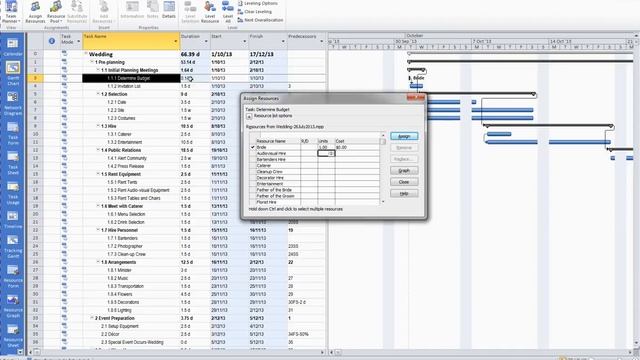This screenshot has height=360, width=640.
Task: Click Clear Leveling in the ribbon
Action: point(255,11)
